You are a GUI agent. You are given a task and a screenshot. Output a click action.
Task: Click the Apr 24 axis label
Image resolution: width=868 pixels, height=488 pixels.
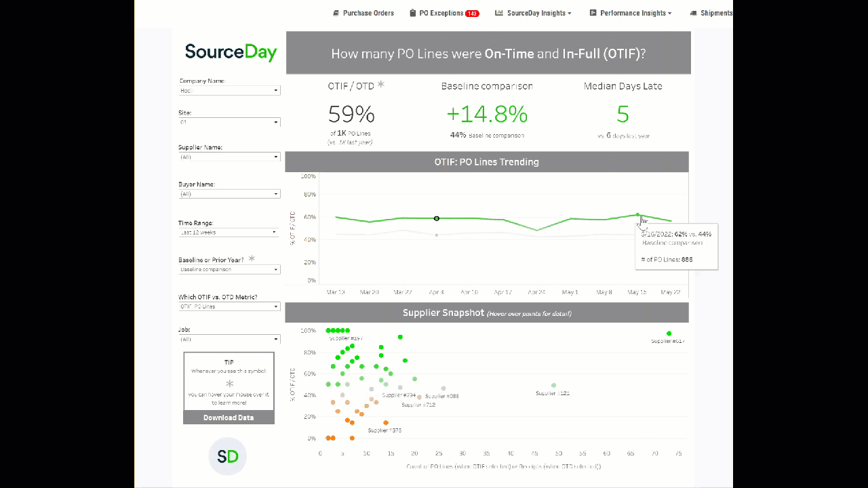[x=536, y=292]
